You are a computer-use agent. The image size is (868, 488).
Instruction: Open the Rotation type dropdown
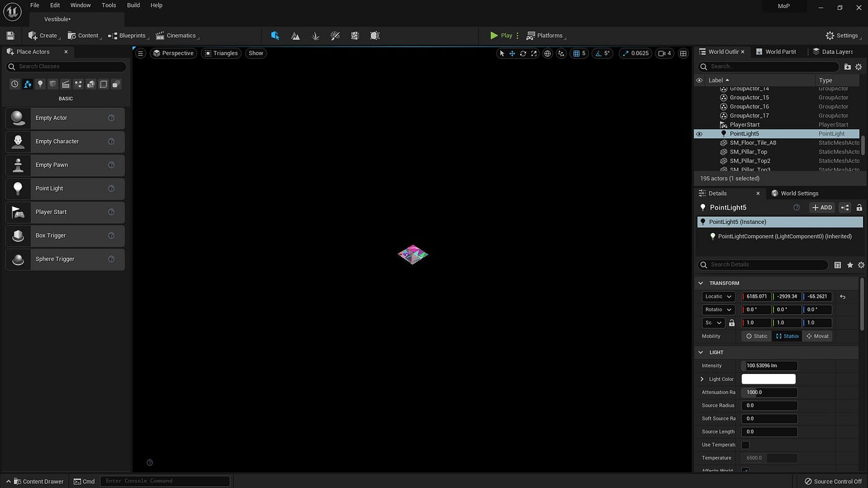719,309
